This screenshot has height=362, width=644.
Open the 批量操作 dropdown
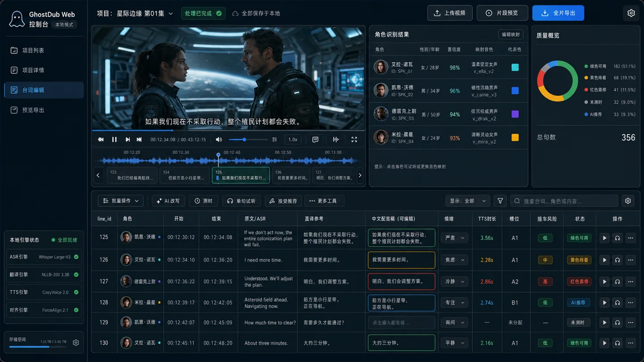click(x=121, y=201)
